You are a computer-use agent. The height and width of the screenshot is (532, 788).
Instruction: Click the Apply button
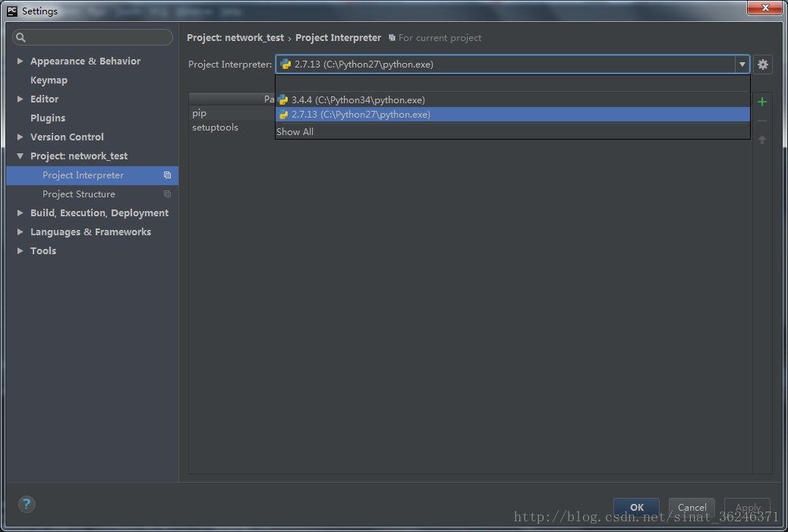(x=747, y=508)
